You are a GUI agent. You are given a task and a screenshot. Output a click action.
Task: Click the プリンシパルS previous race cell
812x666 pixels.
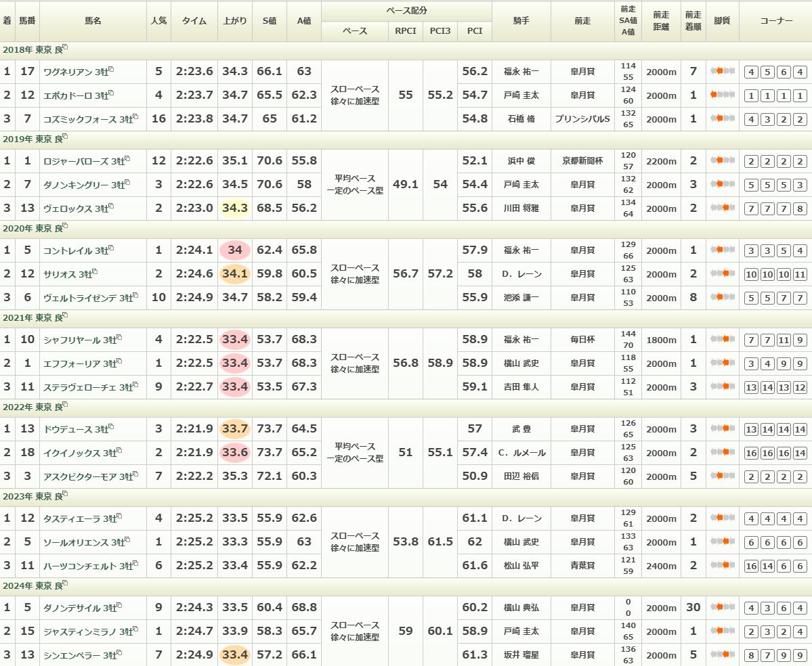[582, 119]
